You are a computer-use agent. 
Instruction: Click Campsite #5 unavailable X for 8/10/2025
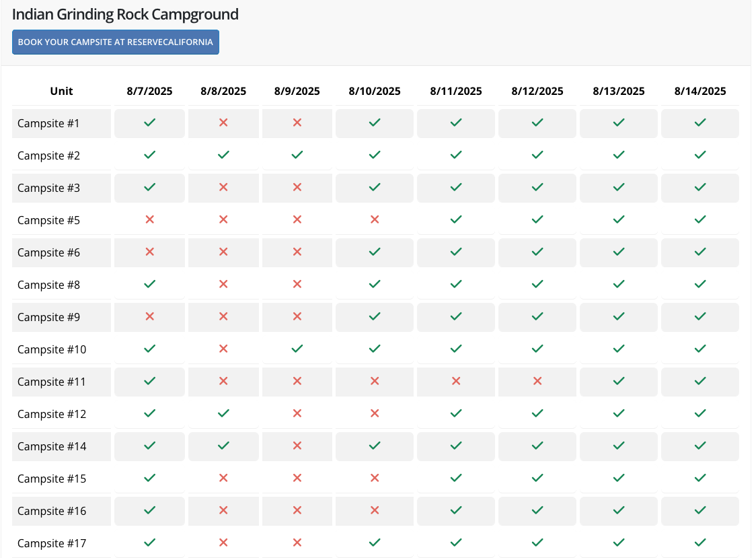point(375,219)
